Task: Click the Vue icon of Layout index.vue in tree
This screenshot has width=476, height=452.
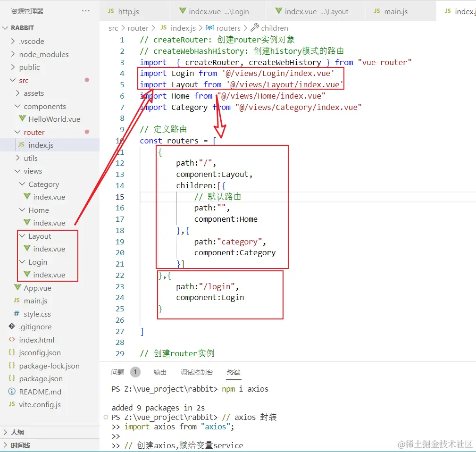Action: pos(27,248)
